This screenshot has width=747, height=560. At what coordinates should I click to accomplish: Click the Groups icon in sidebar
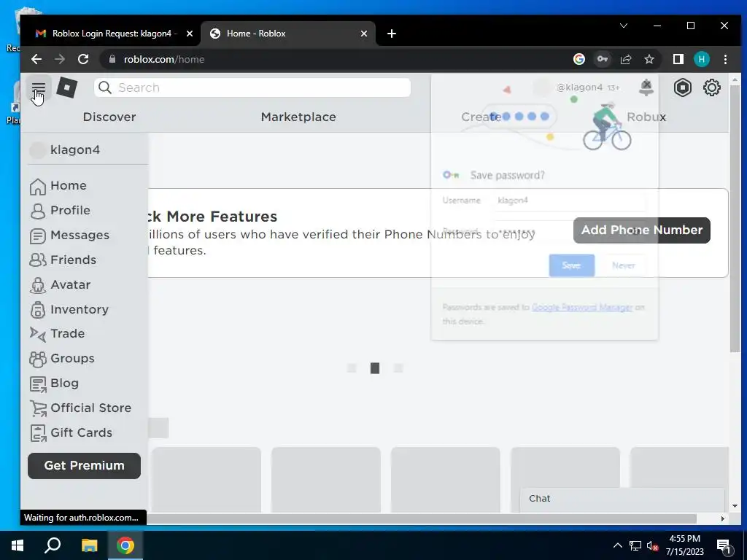coord(38,359)
